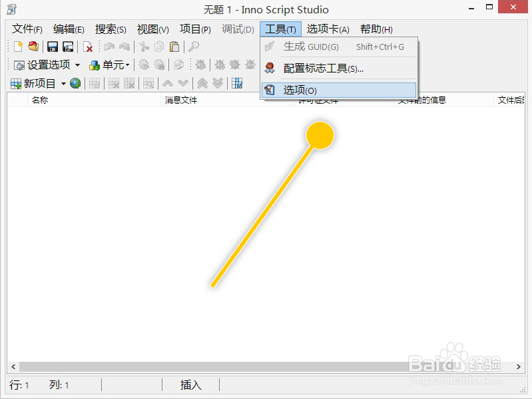Click the second Delete item grid icon

[x=129, y=83]
